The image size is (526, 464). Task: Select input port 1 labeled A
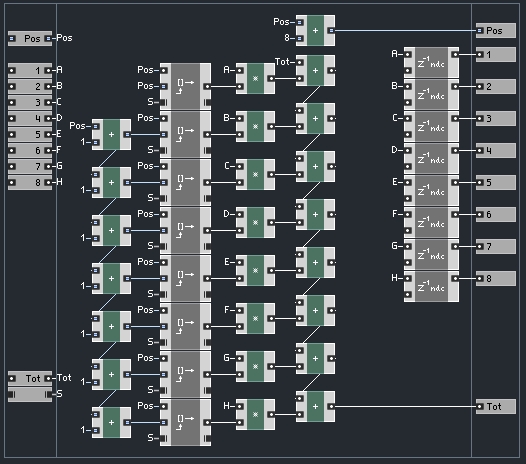[30, 70]
